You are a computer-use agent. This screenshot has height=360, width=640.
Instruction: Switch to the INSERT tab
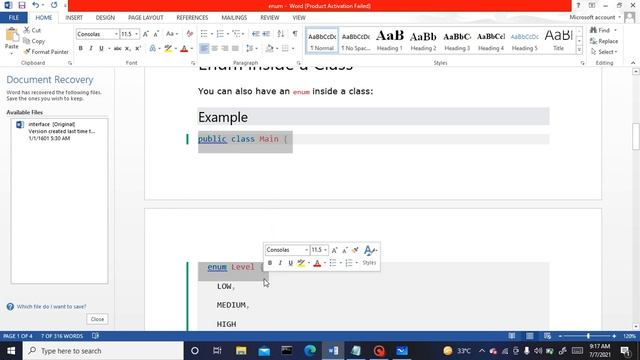click(74, 18)
